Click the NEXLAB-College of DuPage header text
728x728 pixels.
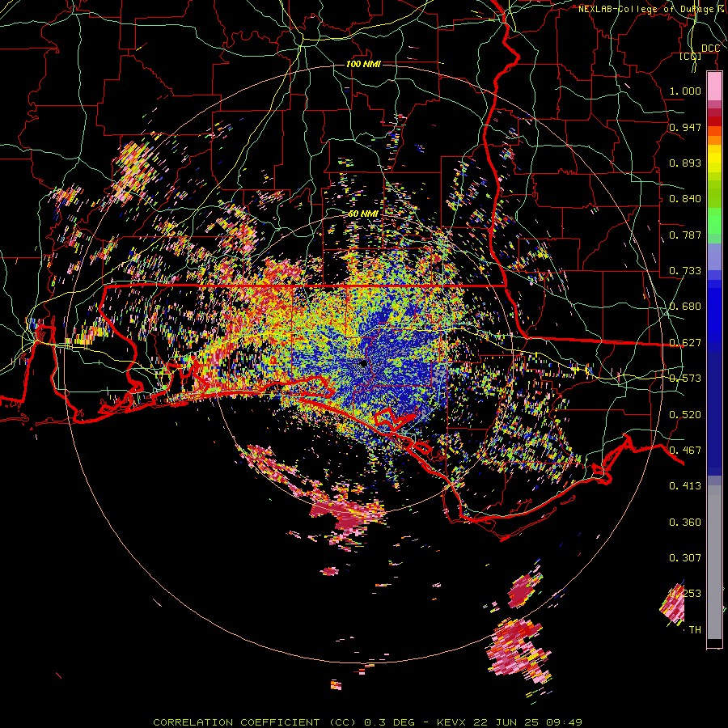point(652,9)
